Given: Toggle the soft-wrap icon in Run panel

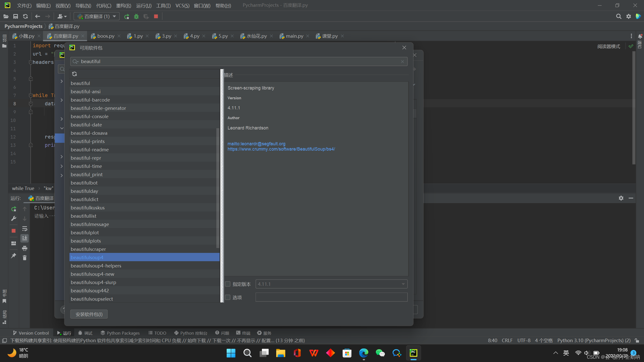Looking at the screenshot, I should click(x=25, y=229).
